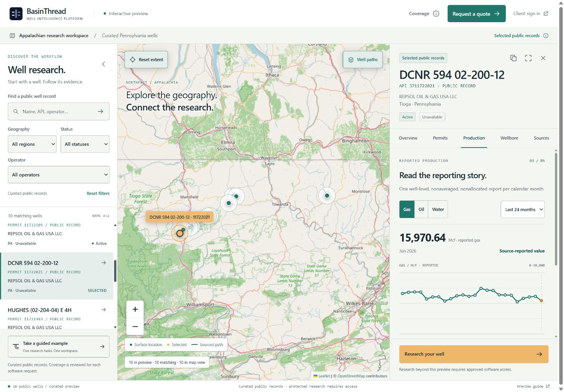Open All operators dropdown
564x392 pixels.
tap(59, 175)
